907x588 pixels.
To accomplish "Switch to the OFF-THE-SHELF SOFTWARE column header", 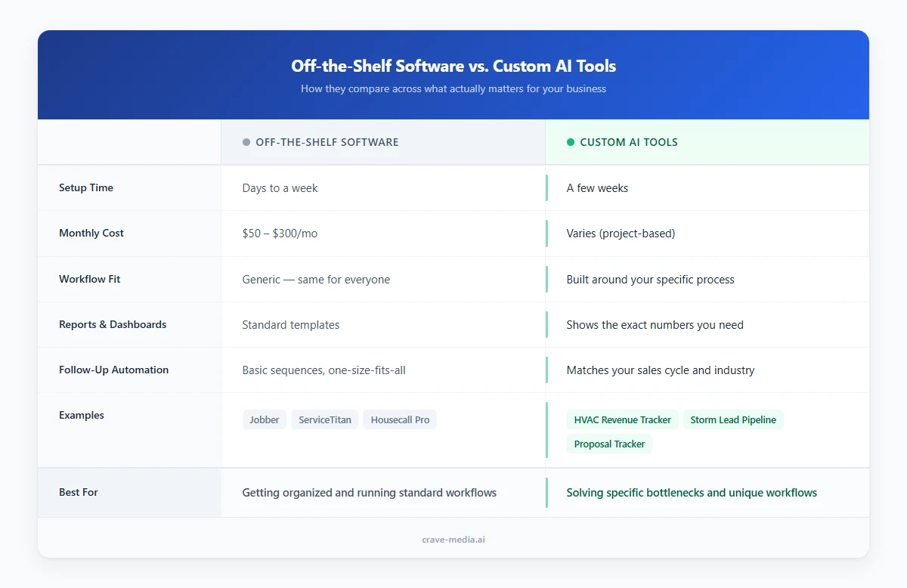I will [x=327, y=142].
